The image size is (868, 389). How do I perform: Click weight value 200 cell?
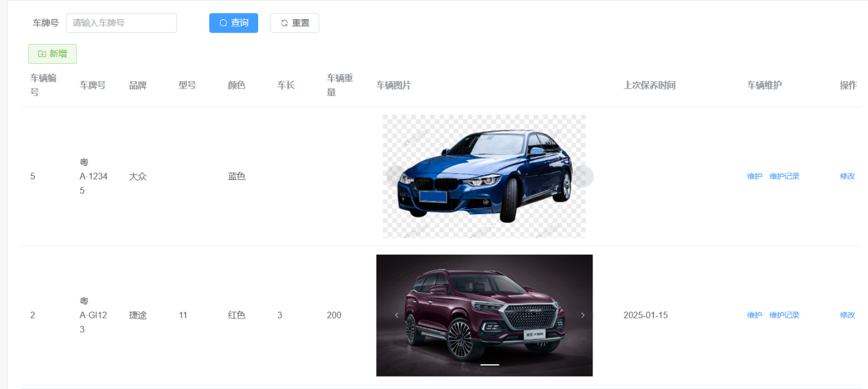coord(334,315)
